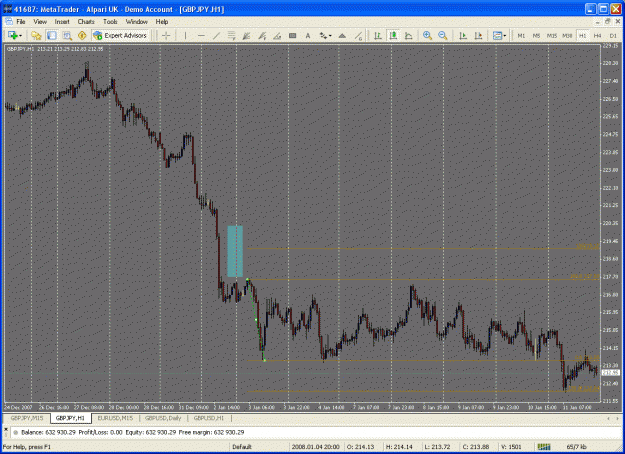Restore the inner chart window
Image resolution: width=625 pixels, height=454 pixels.
(x=607, y=22)
